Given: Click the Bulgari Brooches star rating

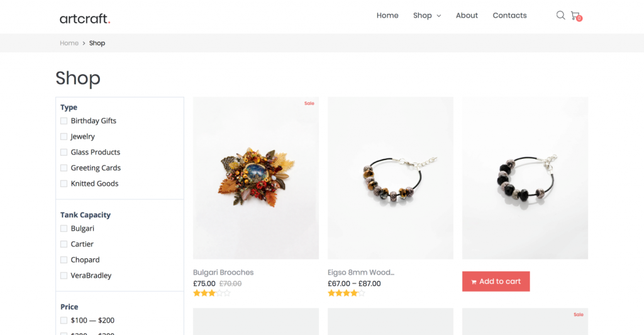Looking at the screenshot, I should point(212,293).
